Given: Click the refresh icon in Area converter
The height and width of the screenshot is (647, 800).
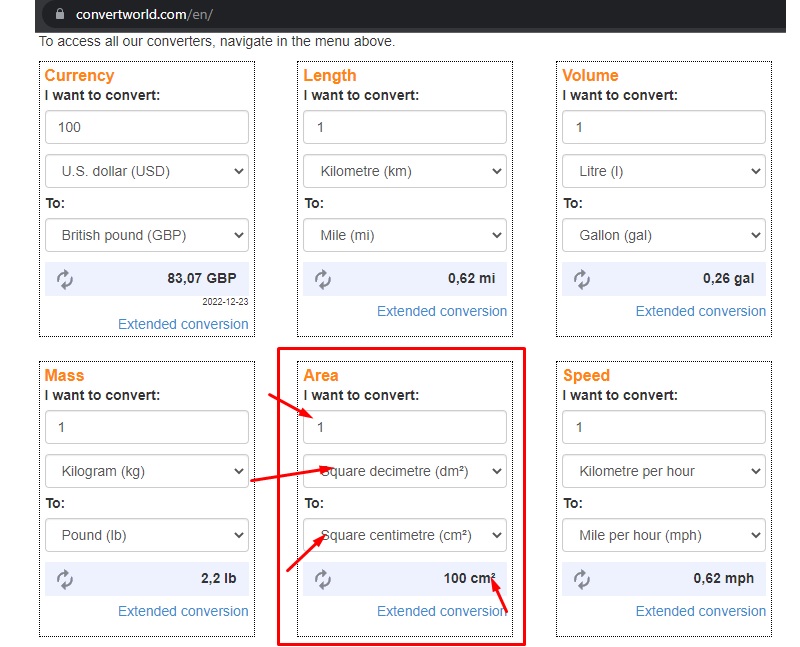Looking at the screenshot, I should tap(321, 578).
